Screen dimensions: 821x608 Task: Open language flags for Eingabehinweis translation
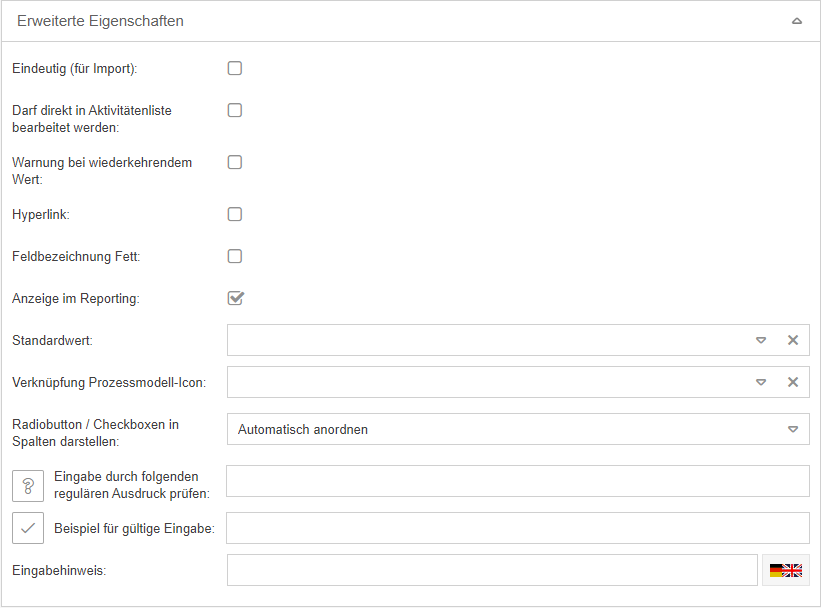(785, 570)
